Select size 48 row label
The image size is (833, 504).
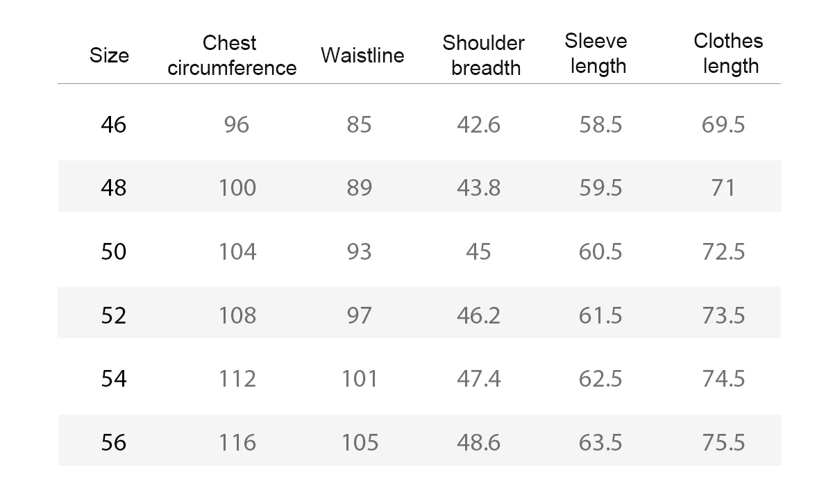pos(114,187)
